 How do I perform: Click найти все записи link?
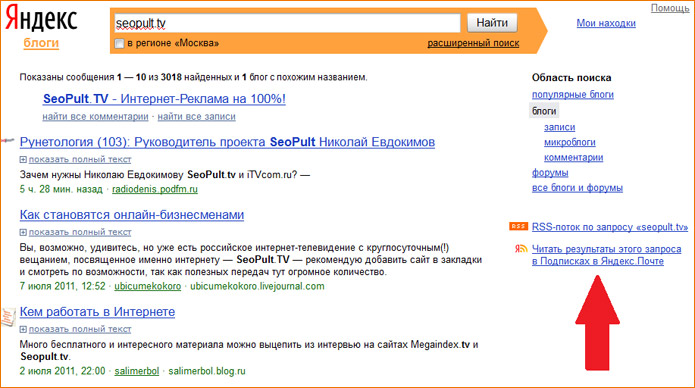coord(196,117)
